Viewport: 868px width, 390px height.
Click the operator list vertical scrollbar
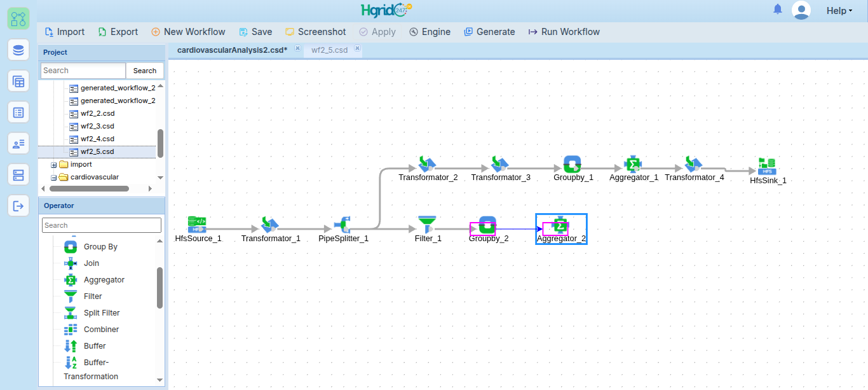pyautogui.click(x=159, y=288)
